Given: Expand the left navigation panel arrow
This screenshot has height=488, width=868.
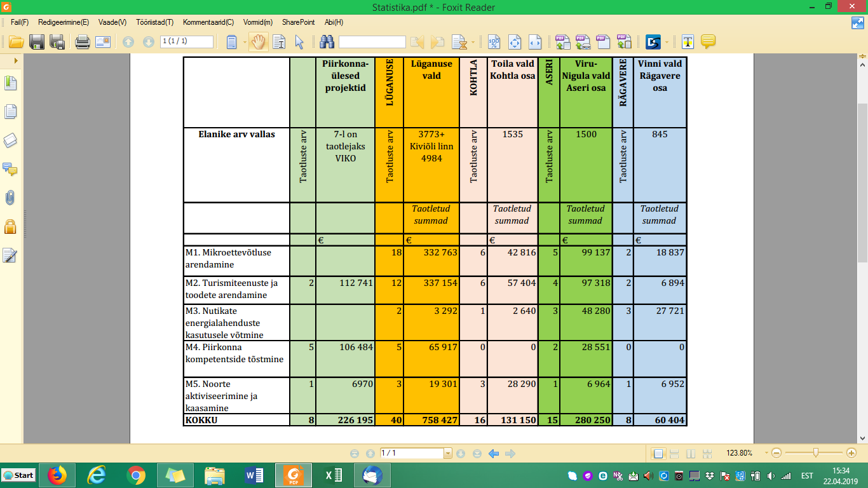Looking at the screenshot, I should (16, 60).
